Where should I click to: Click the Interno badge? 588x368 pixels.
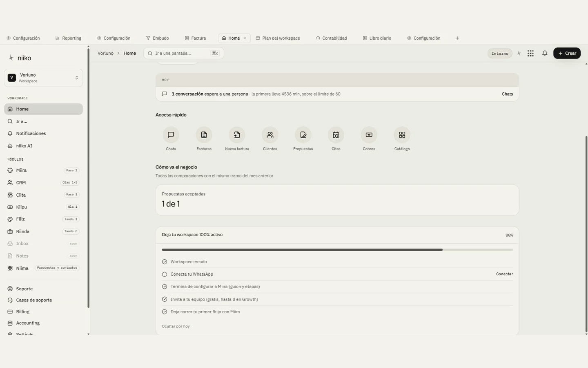tap(500, 54)
